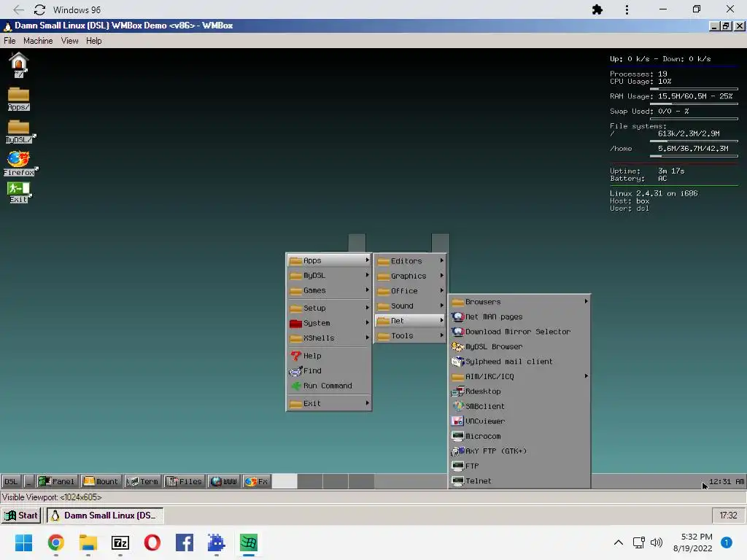
Task: Choose Run Command in the menu
Action: coord(329,386)
